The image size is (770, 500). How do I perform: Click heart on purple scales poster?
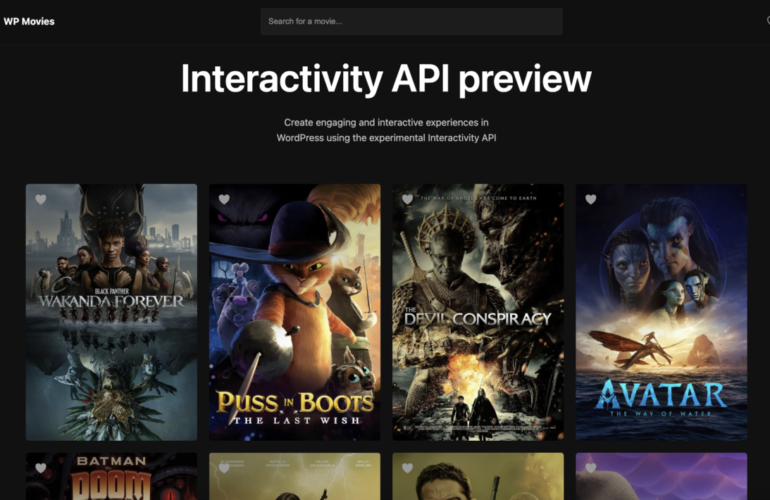[x=591, y=468]
